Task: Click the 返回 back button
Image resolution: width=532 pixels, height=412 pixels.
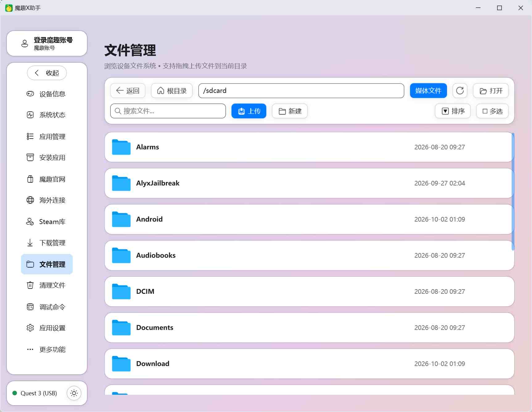Action: [128, 91]
